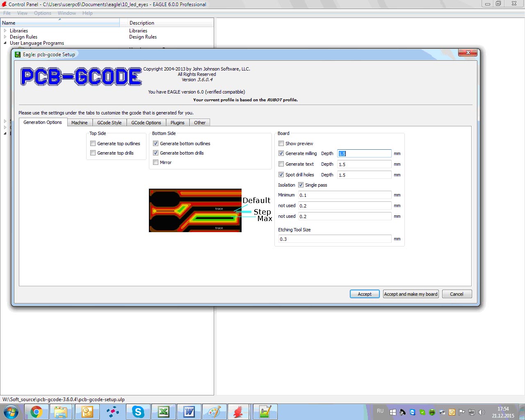The width and height of the screenshot is (525, 420).
Task: Open the Windows Start menu
Action: click(11, 412)
